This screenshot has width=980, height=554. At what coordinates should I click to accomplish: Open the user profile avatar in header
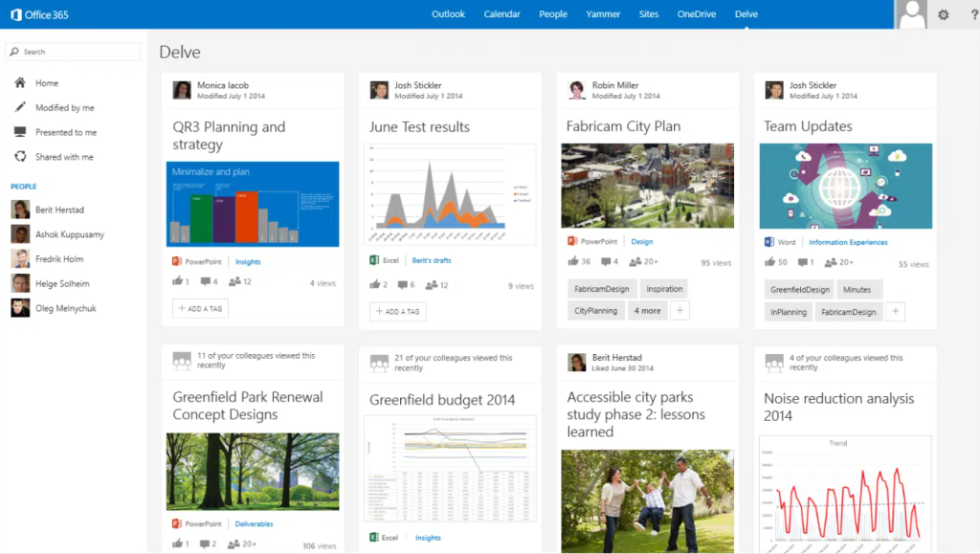point(912,14)
